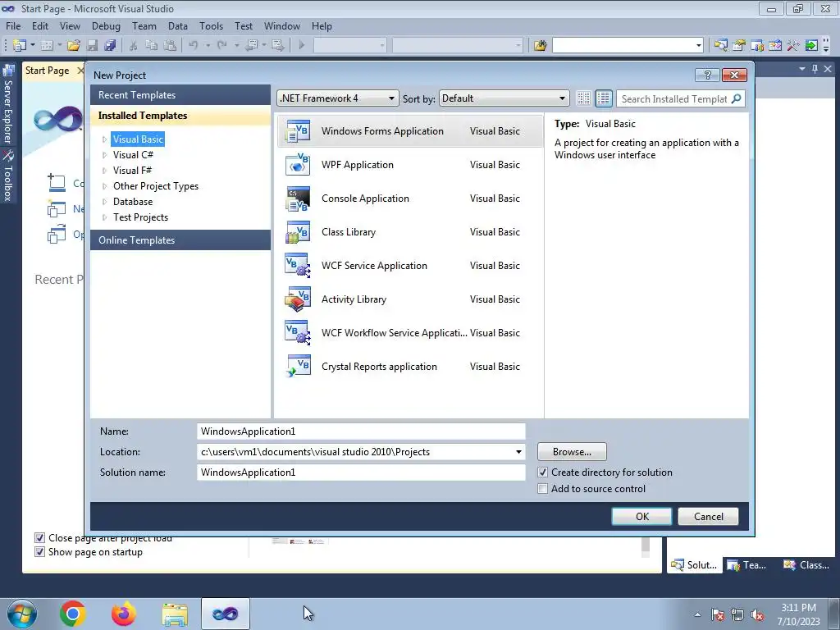Click the green arrow Start Page toolbar icon
This screenshot has width=840, height=630.
coord(811,46)
